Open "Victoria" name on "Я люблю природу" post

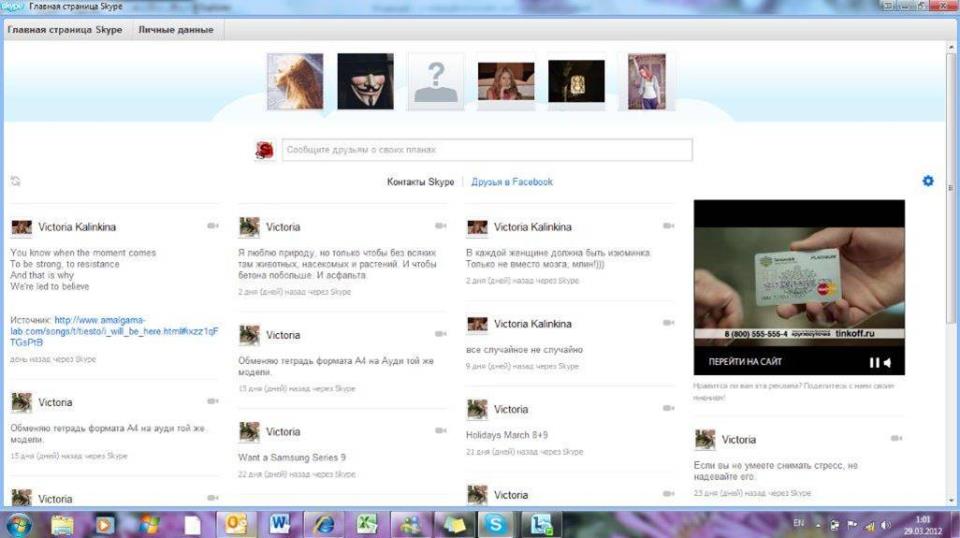tap(283, 227)
